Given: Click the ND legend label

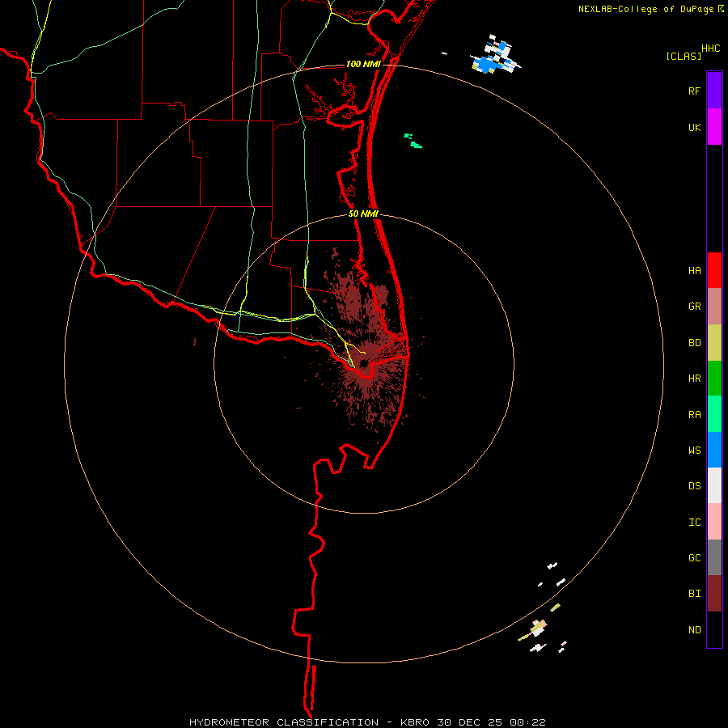Looking at the screenshot, I should [x=694, y=630].
